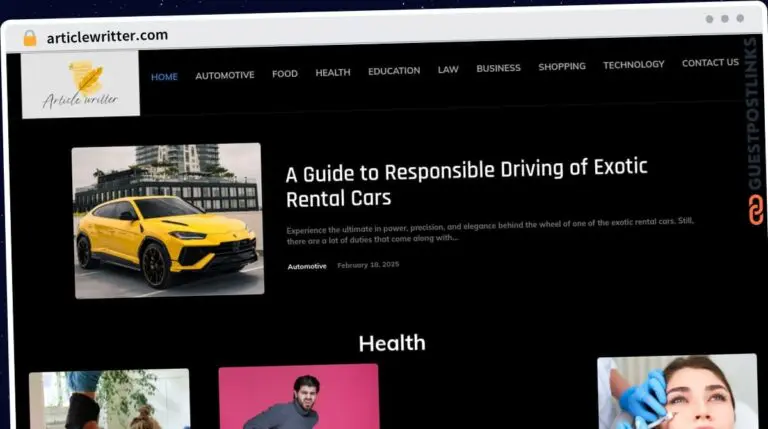This screenshot has width=768, height=429.
Task: Navigate to the Education category
Action: coord(394,71)
